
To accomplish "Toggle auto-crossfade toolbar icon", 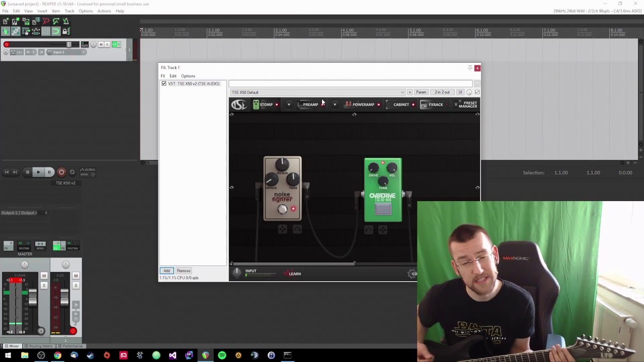I will point(5,31).
